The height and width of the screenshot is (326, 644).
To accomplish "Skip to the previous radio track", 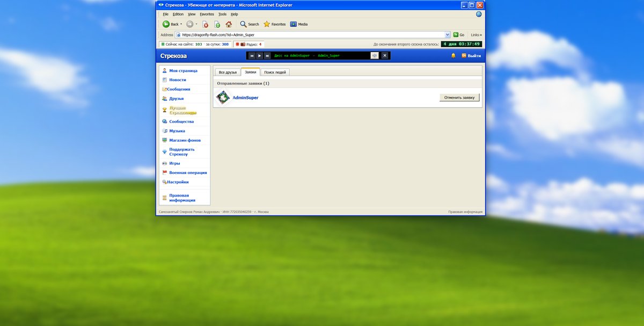I will (252, 55).
